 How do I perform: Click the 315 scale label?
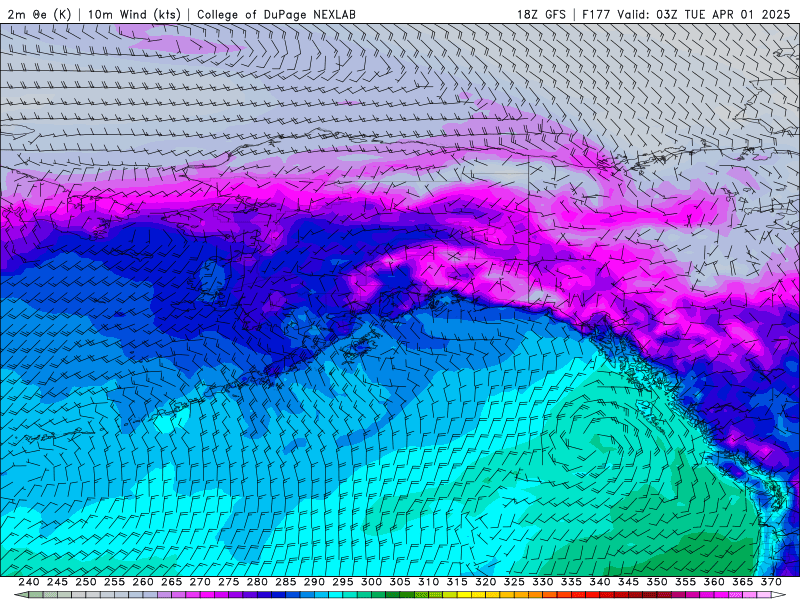point(457,582)
